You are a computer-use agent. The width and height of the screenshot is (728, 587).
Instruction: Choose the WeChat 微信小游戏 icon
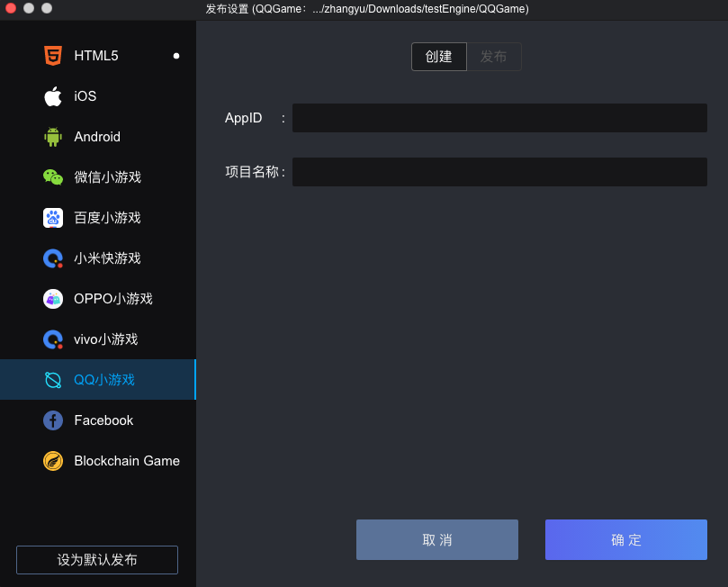[53, 177]
